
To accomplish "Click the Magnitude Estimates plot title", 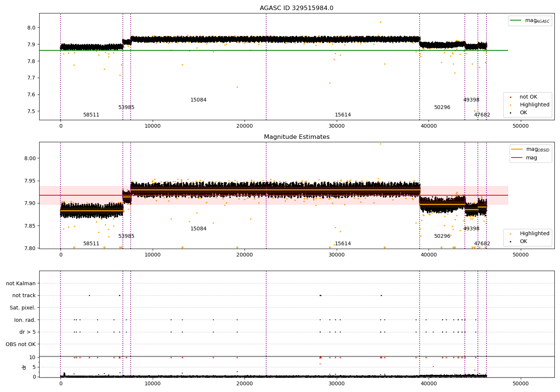I will 296,137.
